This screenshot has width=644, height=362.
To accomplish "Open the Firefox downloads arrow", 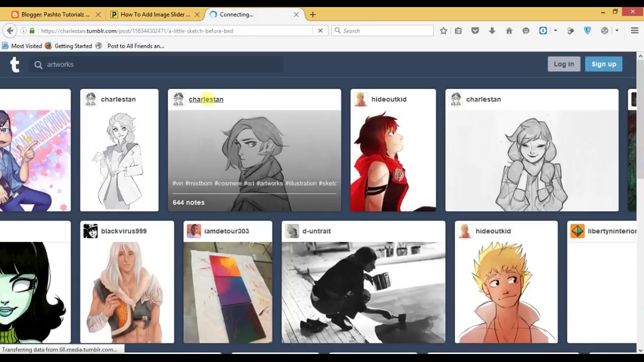I will pos(492,31).
